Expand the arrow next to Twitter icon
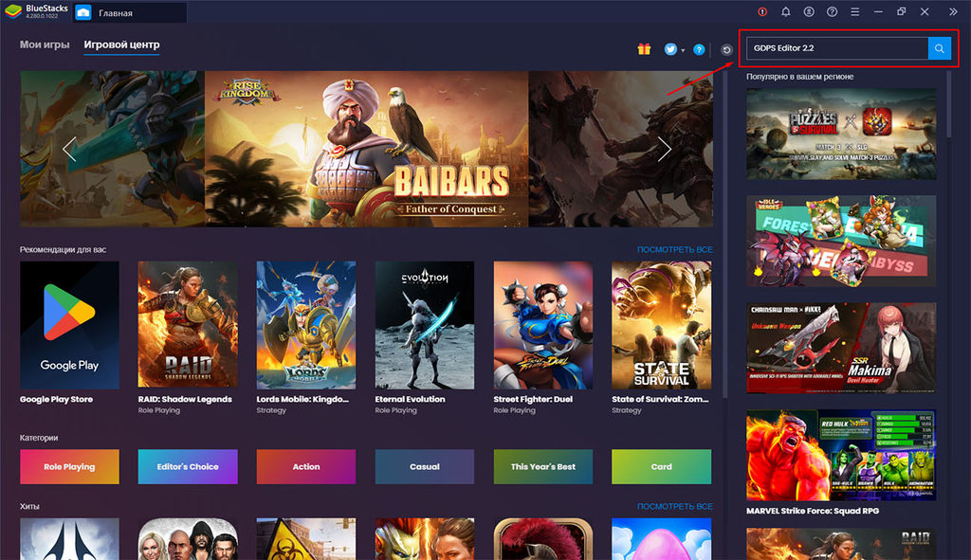Screen dimensions: 971x560 (x=683, y=50)
